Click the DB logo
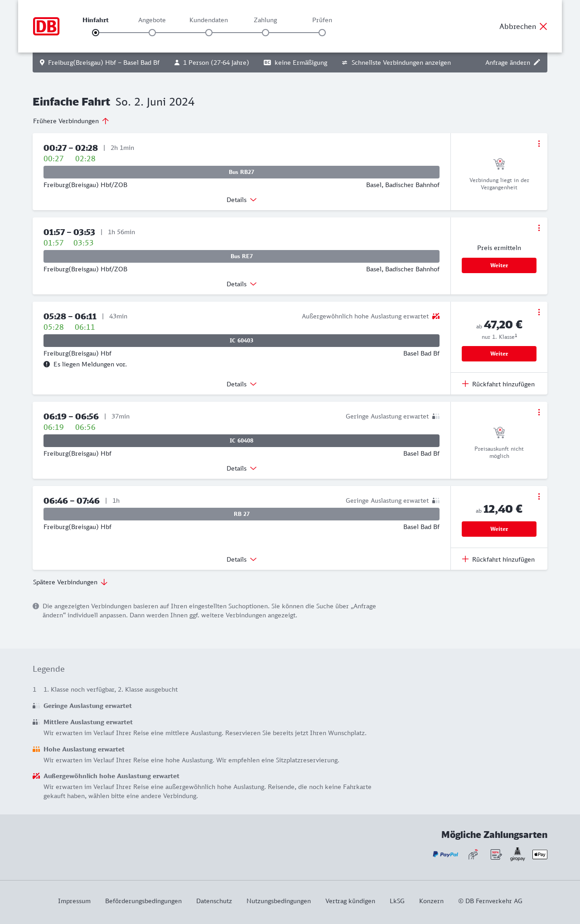Image resolution: width=580 pixels, height=924 pixels. point(46,26)
